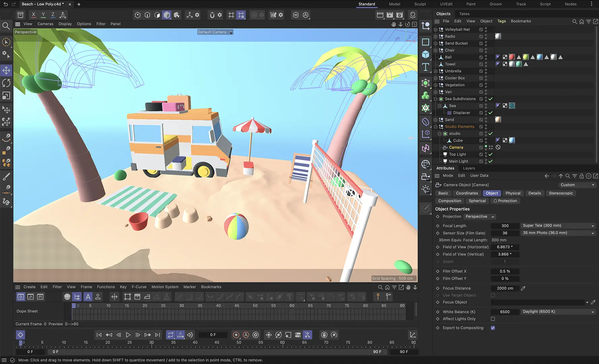This screenshot has width=599, height=364.
Task: Click the Cube primitive icon
Action: [426, 54]
